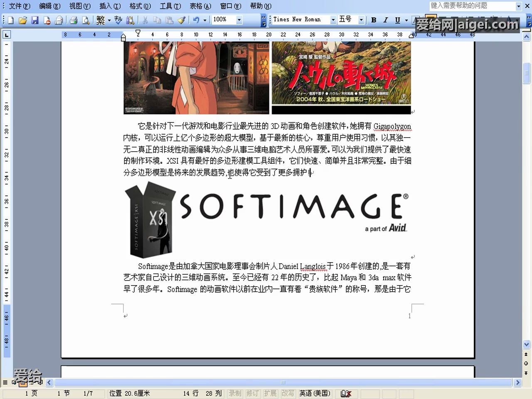Open the 工具(T) menu
Viewport: 532px width, 399px height.
(x=170, y=6)
